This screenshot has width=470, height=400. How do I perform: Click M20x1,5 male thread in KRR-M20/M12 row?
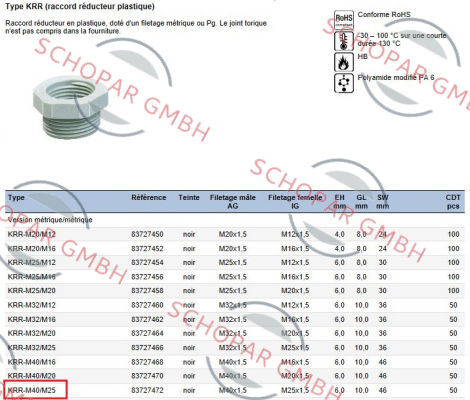click(x=233, y=234)
